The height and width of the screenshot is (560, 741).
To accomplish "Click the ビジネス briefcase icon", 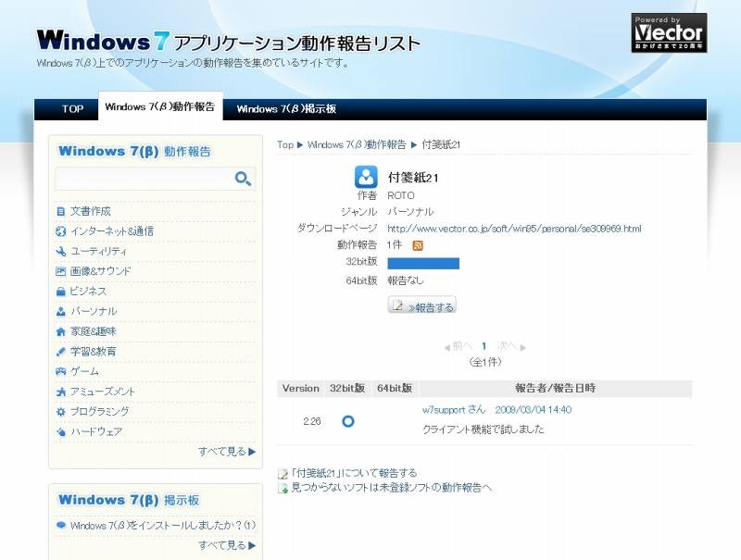I will (x=60, y=292).
